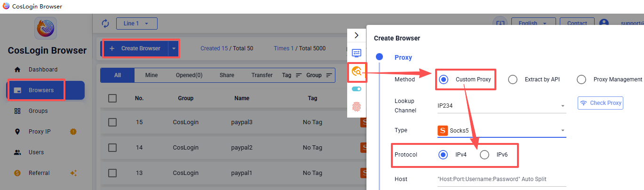Click the orange proxy search icon
644x190 pixels.
point(357,72)
